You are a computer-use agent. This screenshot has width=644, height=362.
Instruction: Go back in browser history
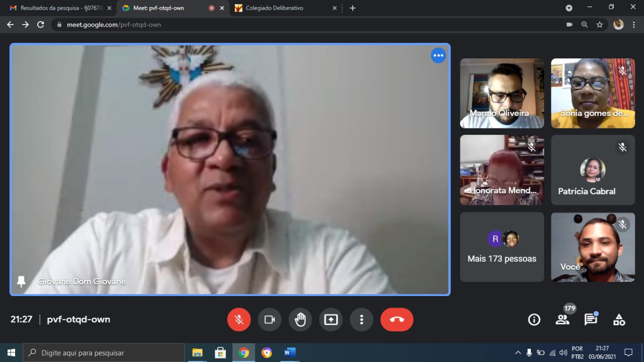click(10, 24)
